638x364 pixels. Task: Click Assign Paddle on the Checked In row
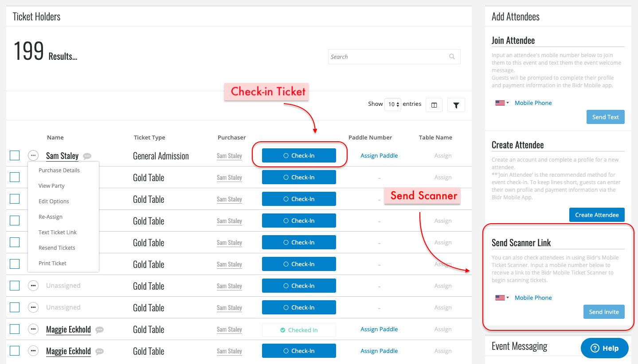[379, 329]
